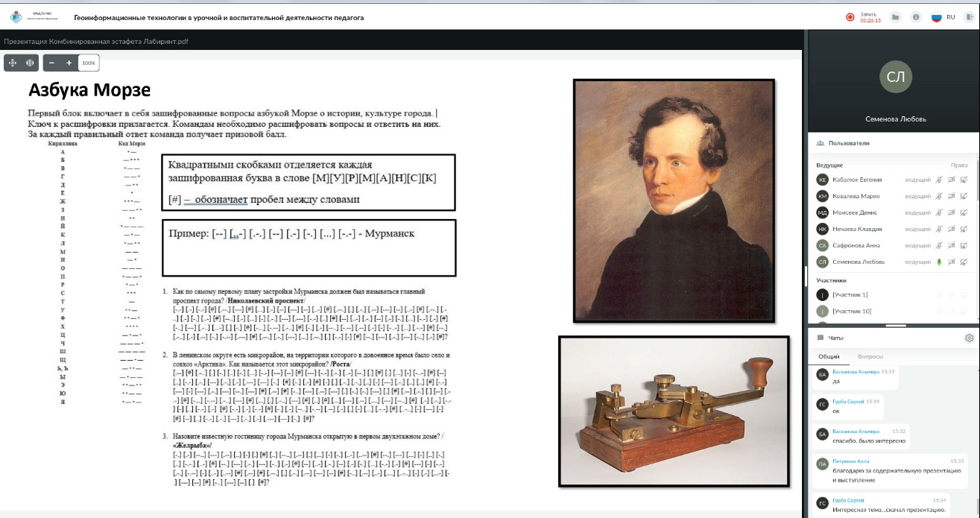Toggle microphone for Семенова Любовь
Screen dimensions: 980x518
[x=939, y=262]
